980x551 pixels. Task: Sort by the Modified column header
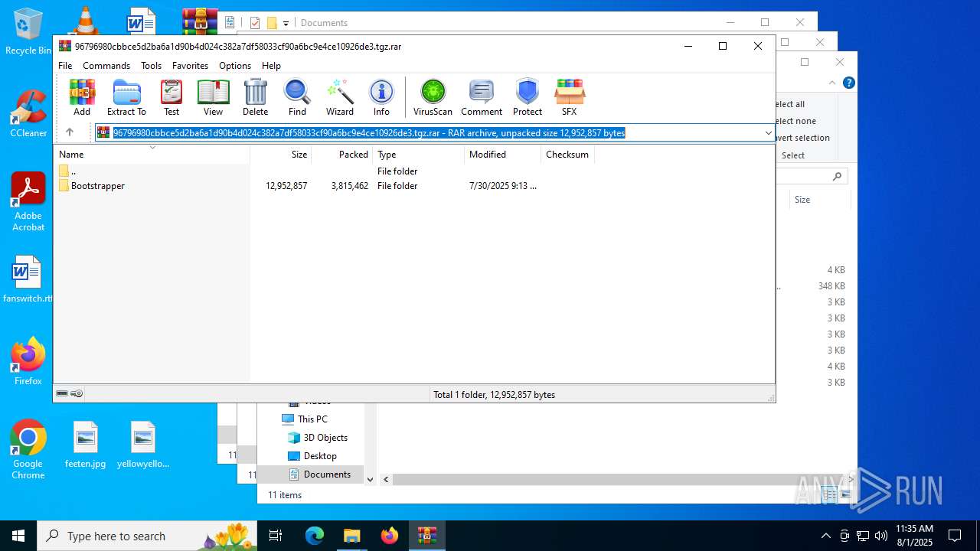point(503,155)
